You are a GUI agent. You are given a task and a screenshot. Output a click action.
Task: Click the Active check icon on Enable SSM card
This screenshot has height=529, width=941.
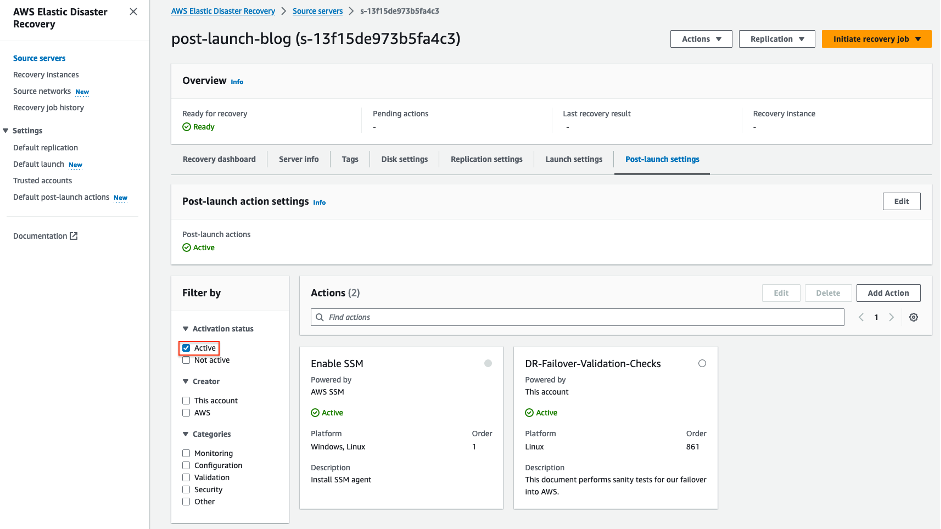tap(315, 413)
